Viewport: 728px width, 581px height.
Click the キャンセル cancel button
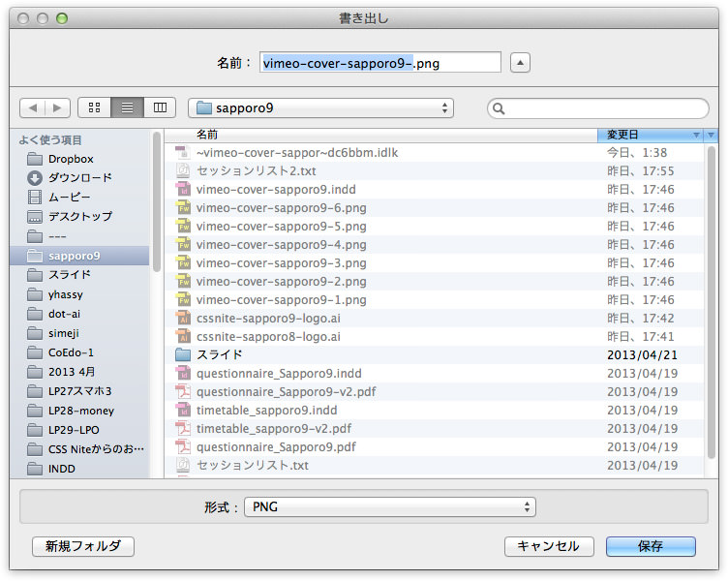point(549,546)
